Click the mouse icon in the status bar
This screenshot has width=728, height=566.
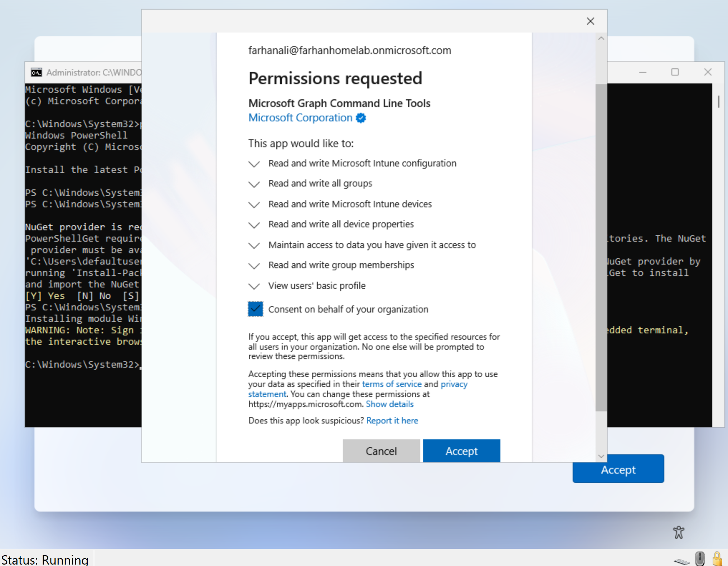[x=700, y=558]
